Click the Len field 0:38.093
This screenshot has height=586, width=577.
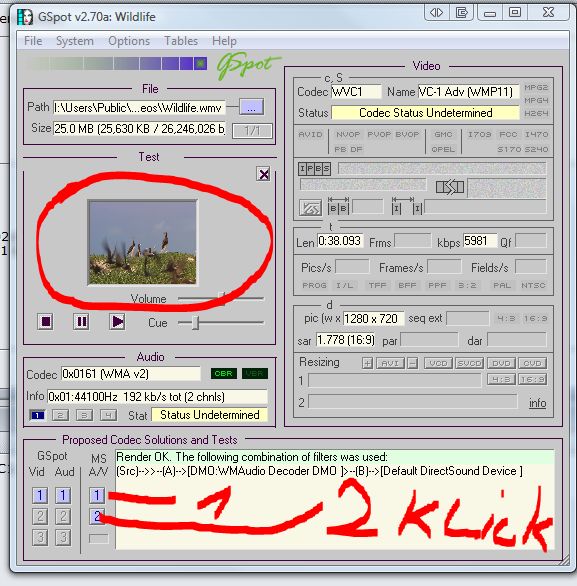pyautogui.click(x=340, y=241)
